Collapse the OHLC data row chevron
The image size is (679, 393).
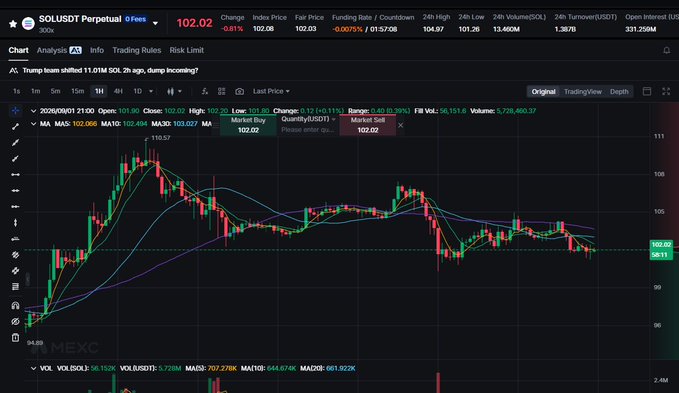(x=33, y=111)
